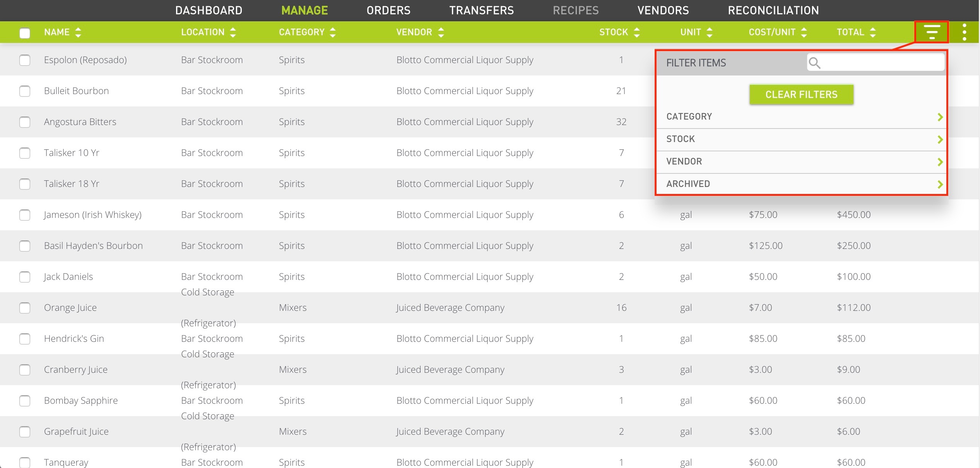Switch to the ORDERS tab
Screen dimensions: 980x468
(x=388, y=10)
